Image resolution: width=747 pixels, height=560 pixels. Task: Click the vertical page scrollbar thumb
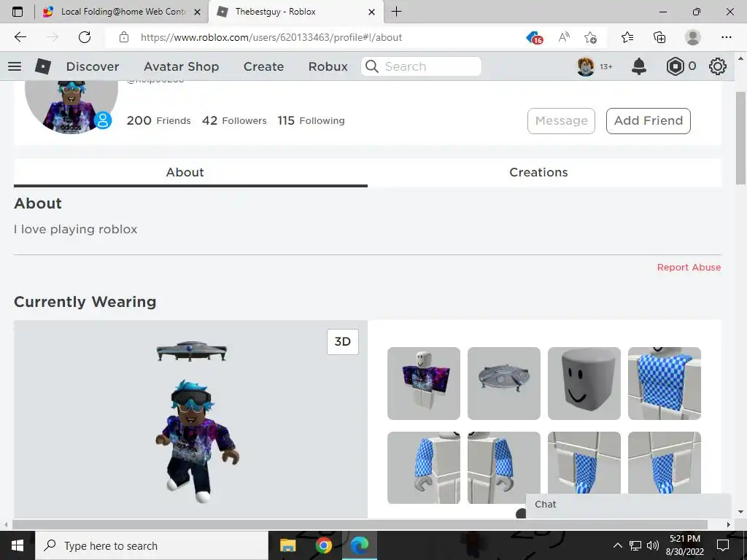(740, 138)
